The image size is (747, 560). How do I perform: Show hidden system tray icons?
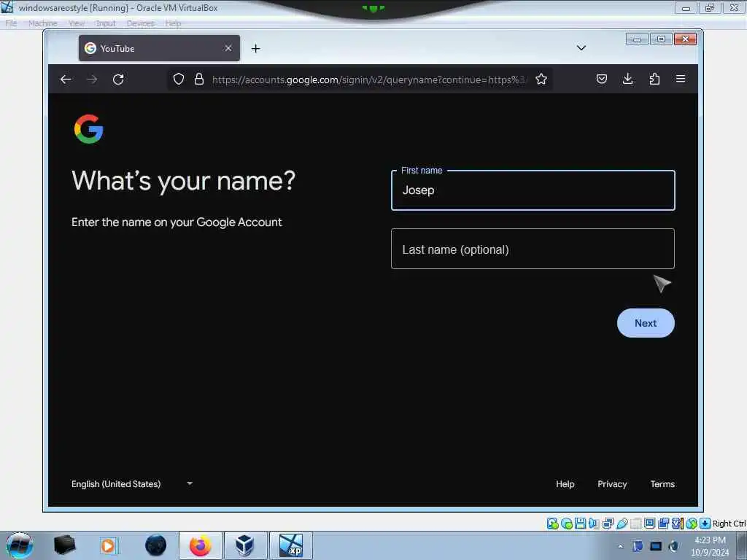click(x=620, y=547)
